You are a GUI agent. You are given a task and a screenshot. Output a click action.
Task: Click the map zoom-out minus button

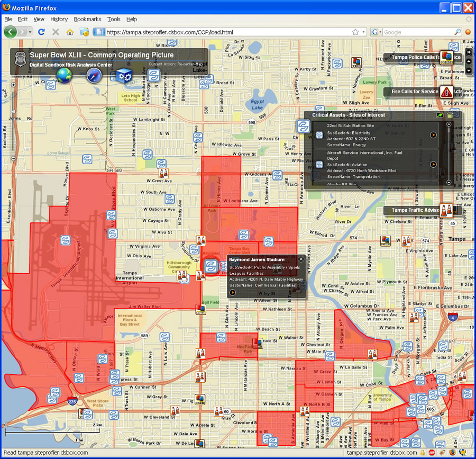click(x=13, y=158)
